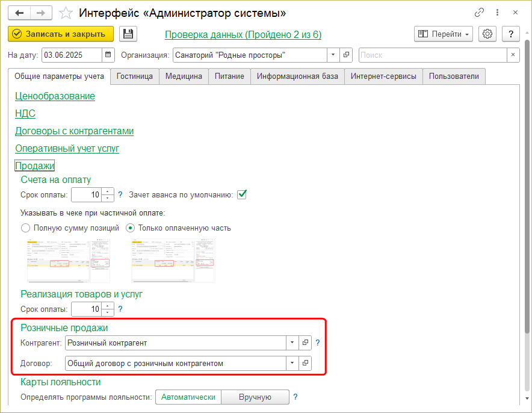Save settings with the floppy disk icon

click(128, 34)
